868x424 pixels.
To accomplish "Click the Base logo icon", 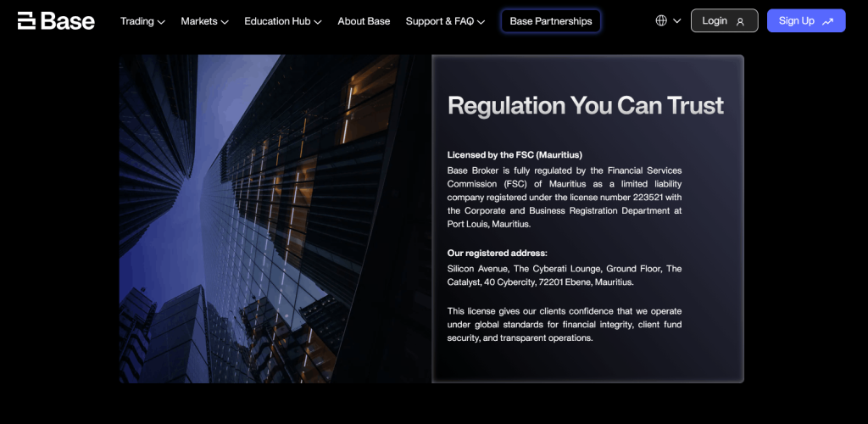I will [26, 20].
